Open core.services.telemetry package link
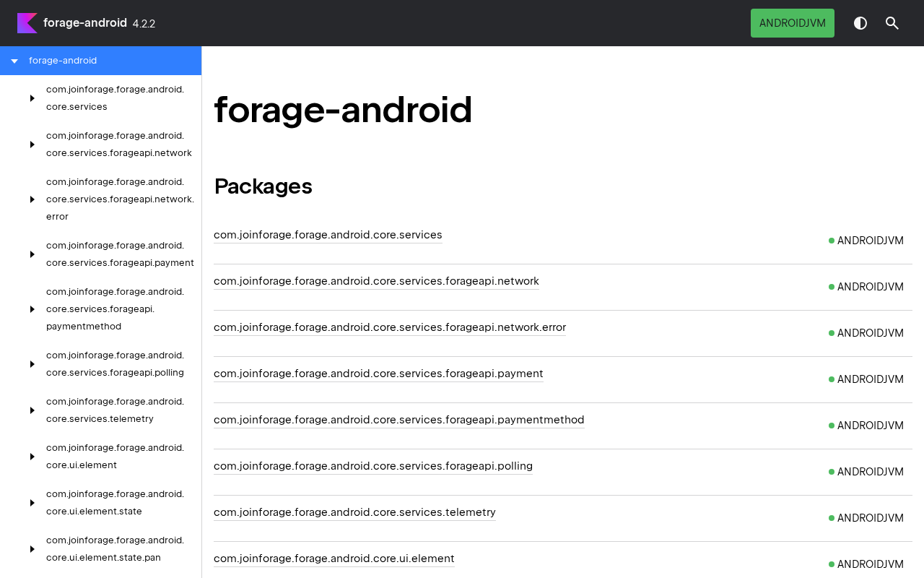924x578 pixels. click(354, 512)
